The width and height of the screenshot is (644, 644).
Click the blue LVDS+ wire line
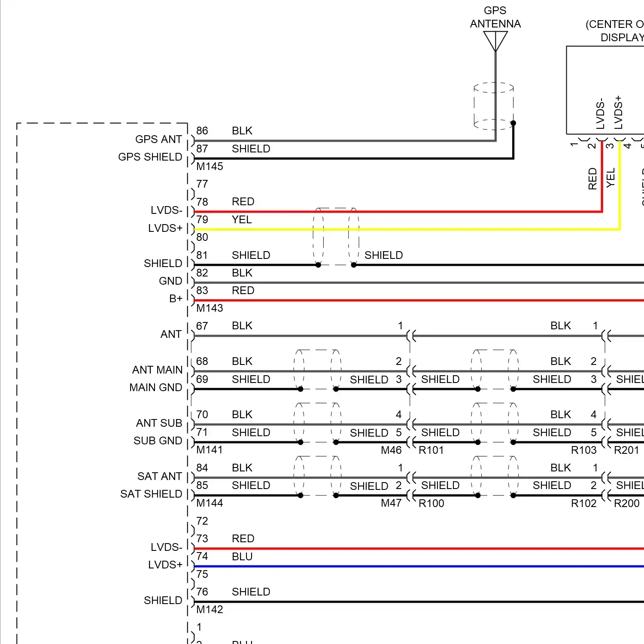pos(419,566)
